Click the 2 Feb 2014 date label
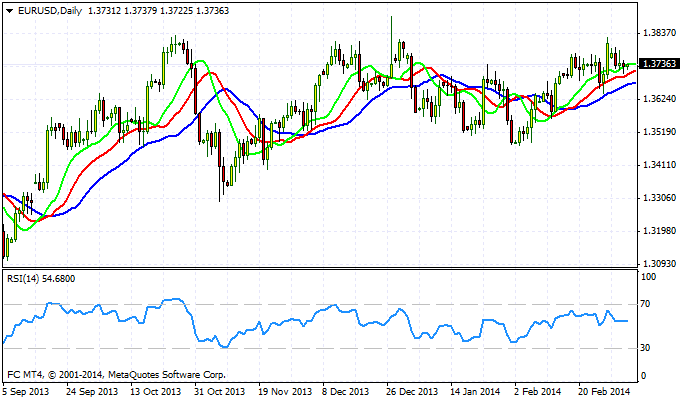Screen dimensions: 680x400 [x=537, y=391]
